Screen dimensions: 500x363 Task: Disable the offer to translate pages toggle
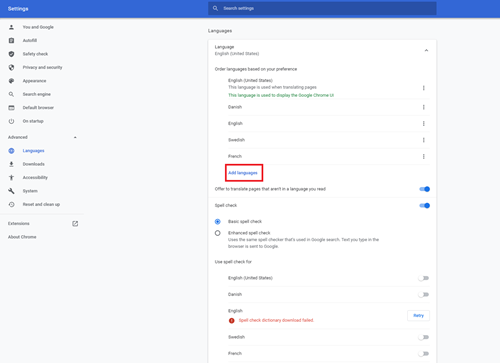[x=424, y=189]
